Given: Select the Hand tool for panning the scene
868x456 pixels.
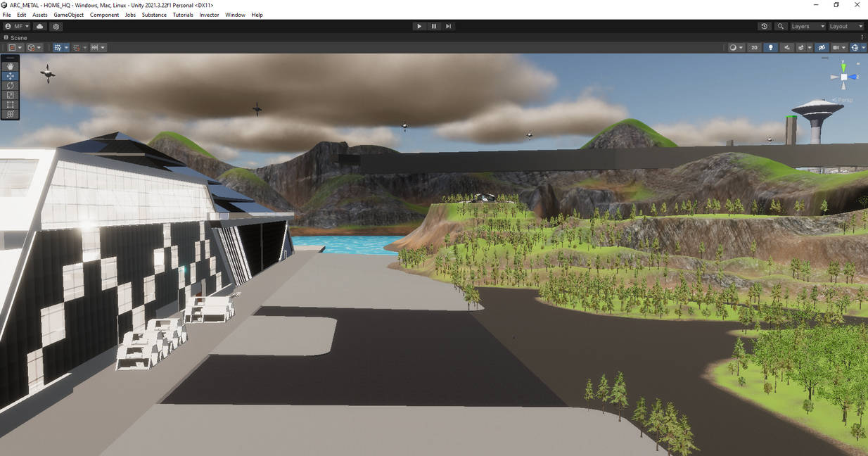Looking at the screenshot, I should click(10, 65).
